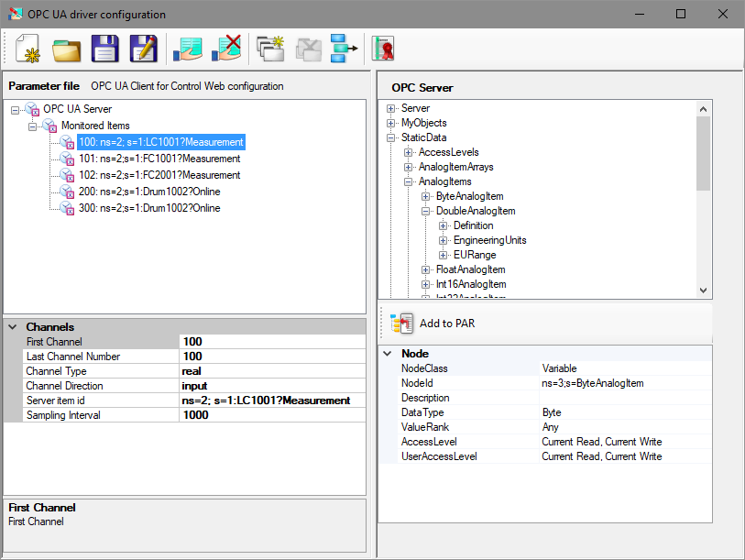The height and width of the screenshot is (560, 745).
Task: Edit the Server item id value field
Action: tap(272, 401)
